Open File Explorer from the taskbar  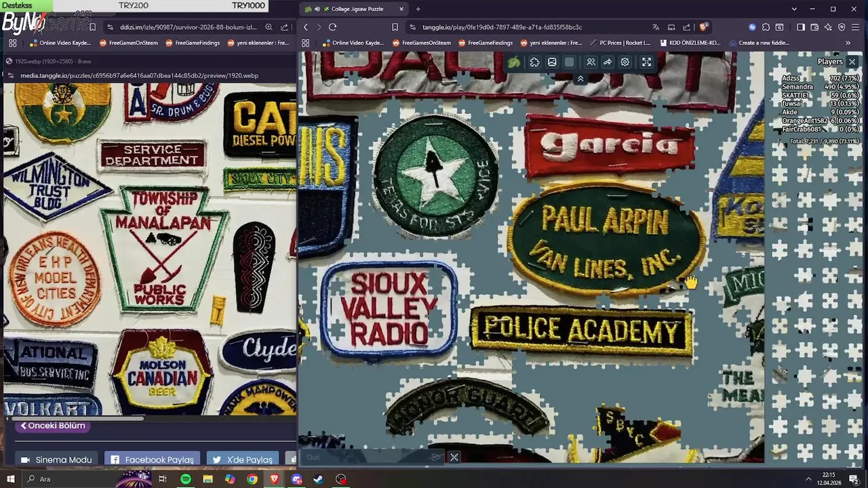tap(208, 479)
